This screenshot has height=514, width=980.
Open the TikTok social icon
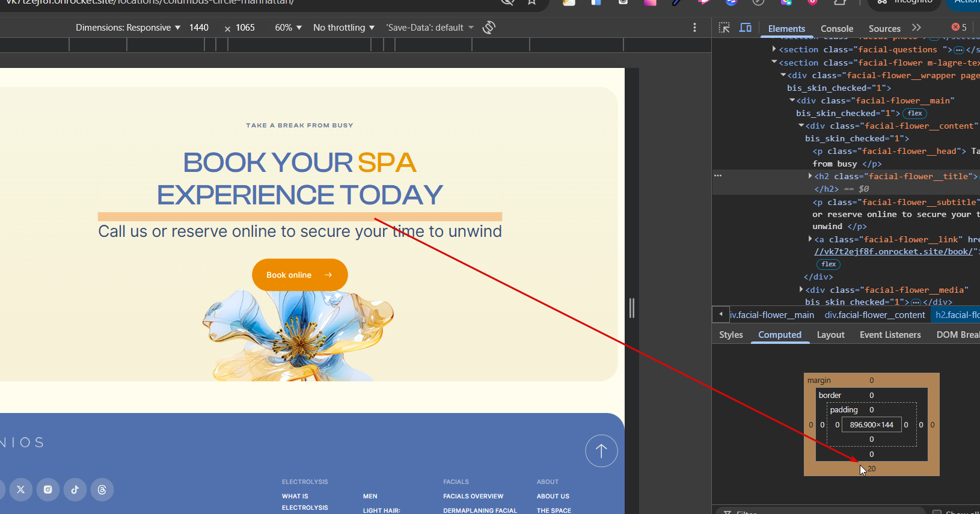75,489
